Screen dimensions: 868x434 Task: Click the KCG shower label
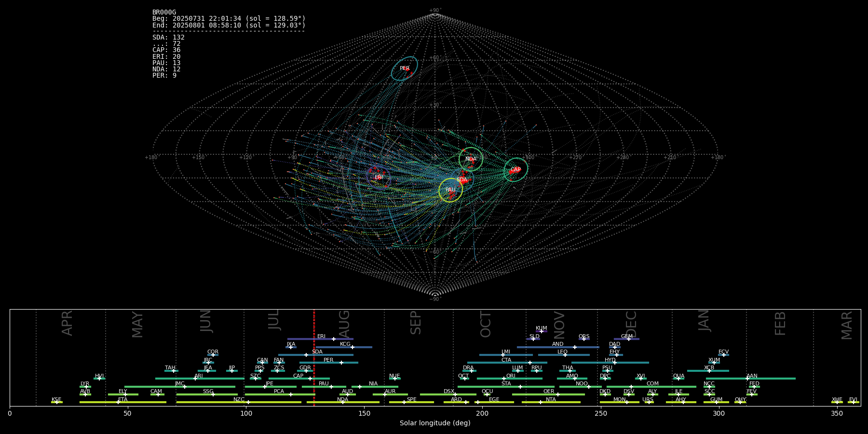[x=345, y=344]
